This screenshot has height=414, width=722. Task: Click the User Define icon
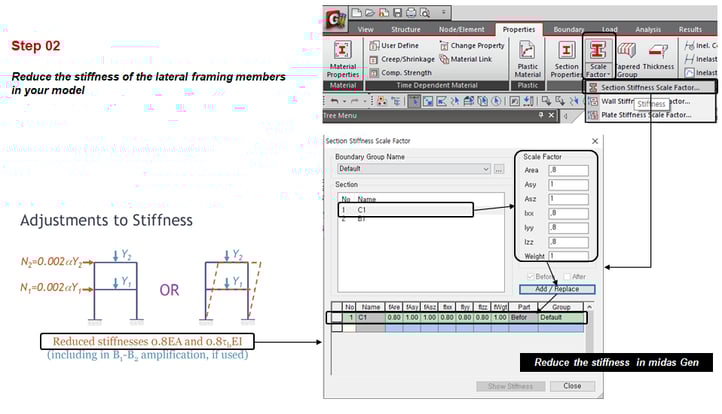click(373, 46)
